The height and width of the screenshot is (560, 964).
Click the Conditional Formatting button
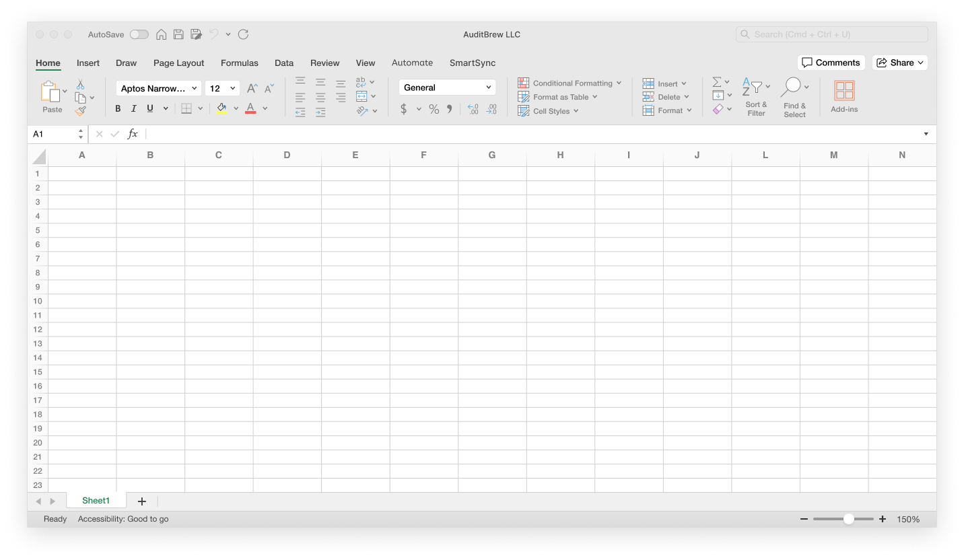570,83
